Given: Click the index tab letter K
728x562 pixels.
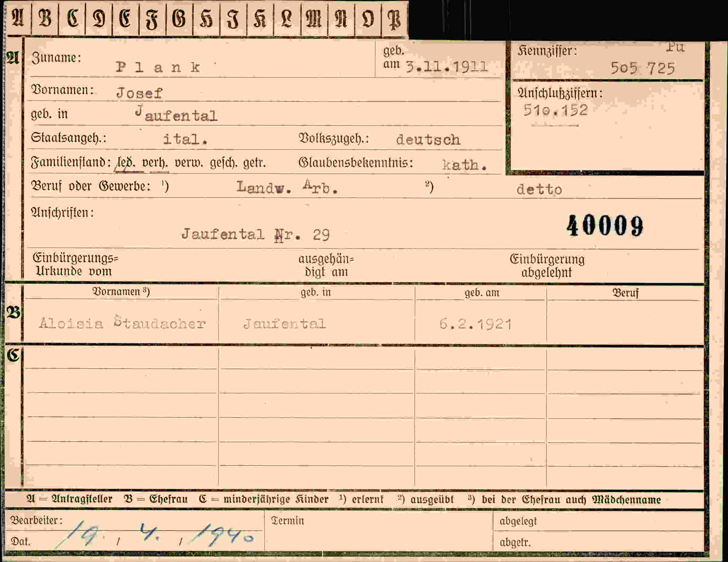Looking at the screenshot, I should coord(260,19).
